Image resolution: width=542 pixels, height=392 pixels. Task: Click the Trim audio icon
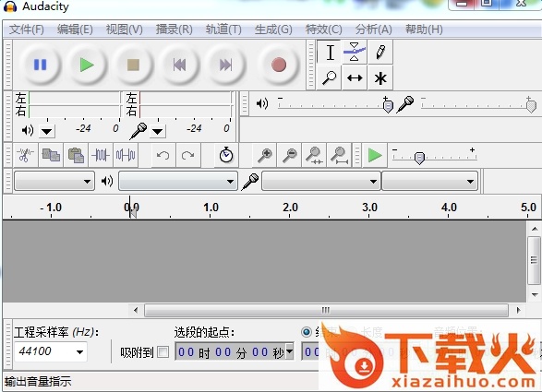coord(101,155)
